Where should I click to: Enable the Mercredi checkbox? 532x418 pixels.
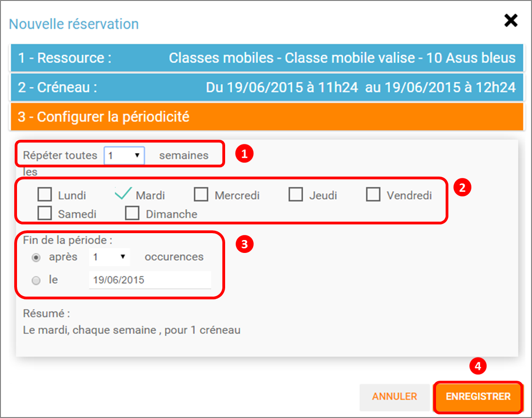tap(201, 195)
